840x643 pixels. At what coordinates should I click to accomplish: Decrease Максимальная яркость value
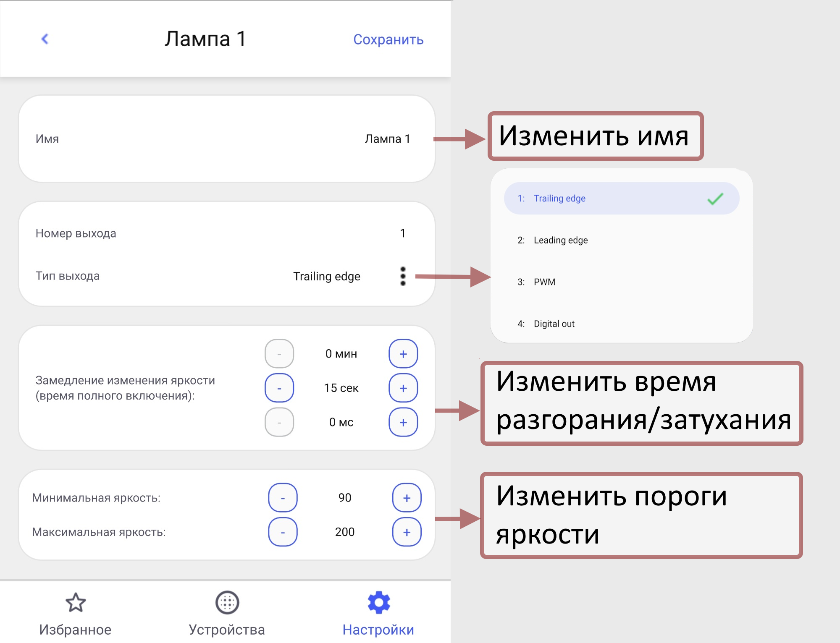click(283, 532)
